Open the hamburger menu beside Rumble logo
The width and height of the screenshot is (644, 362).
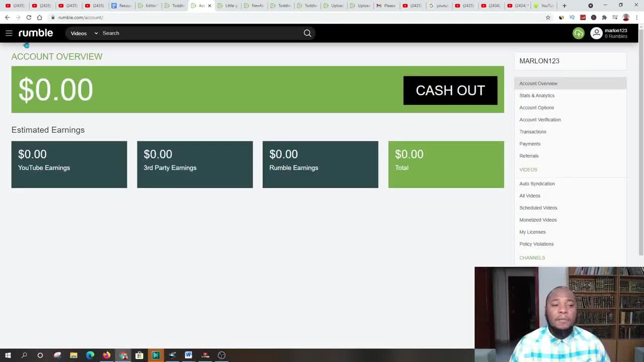point(9,33)
